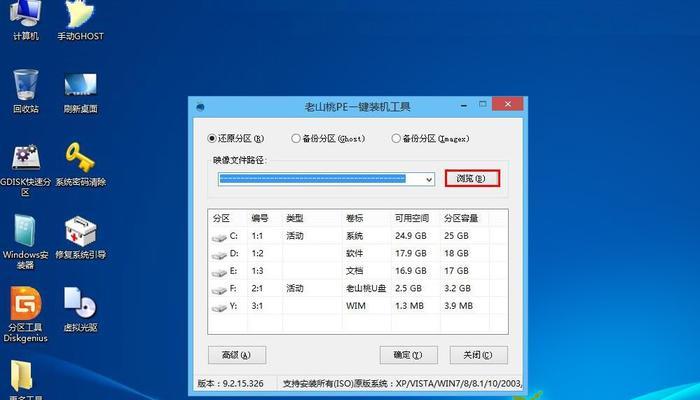The image size is (700, 400).
Task: Click the 17 GB capacity cell
Action: (x=456, y=271)
